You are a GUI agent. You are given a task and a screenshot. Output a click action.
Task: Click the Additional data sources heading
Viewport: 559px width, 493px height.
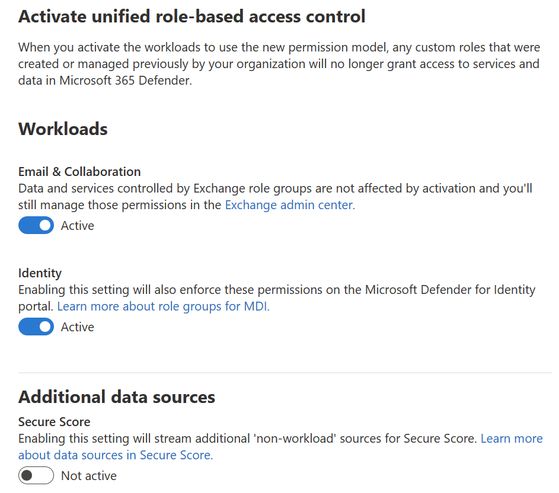click(117, 397)
